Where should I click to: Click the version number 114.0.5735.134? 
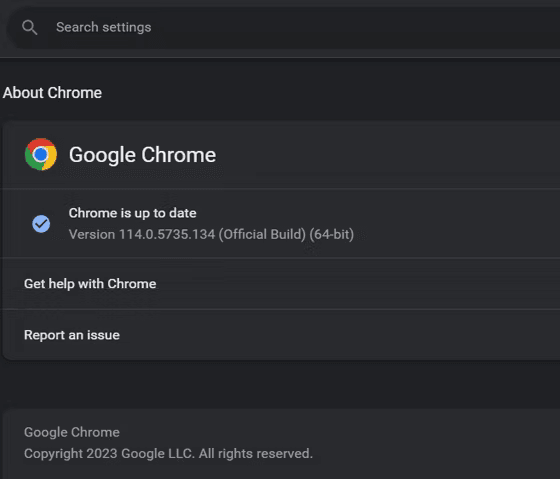pyautogui.click(x=167, y=235)
